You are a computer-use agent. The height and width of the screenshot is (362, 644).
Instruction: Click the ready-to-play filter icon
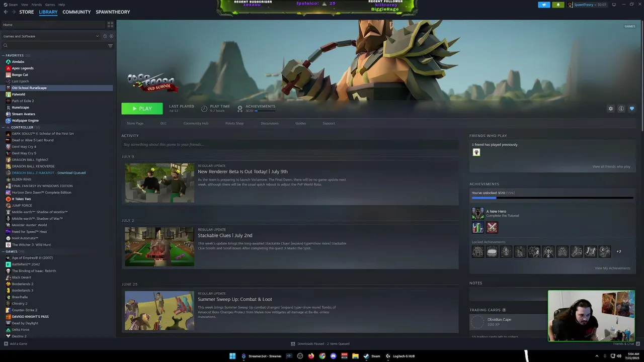(111, 36)
